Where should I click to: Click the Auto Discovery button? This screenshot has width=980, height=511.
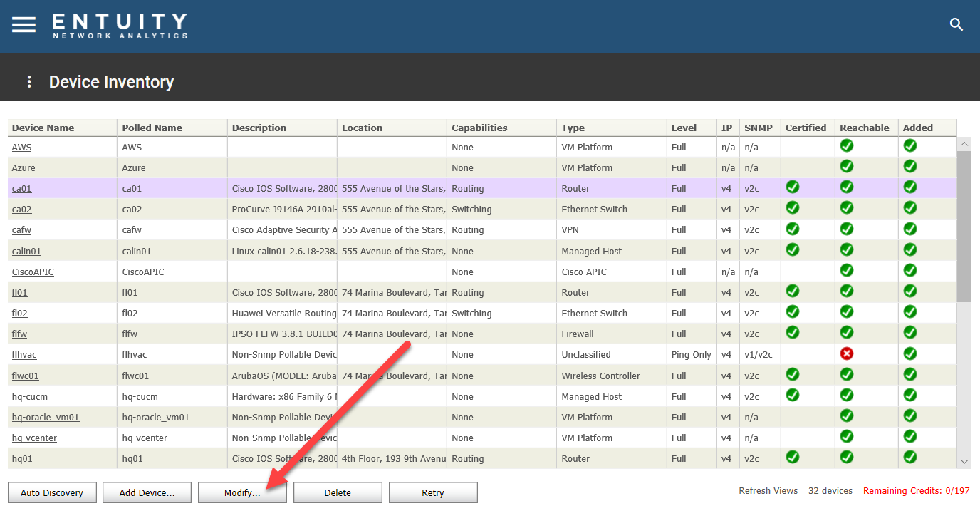tap(52, 492)
